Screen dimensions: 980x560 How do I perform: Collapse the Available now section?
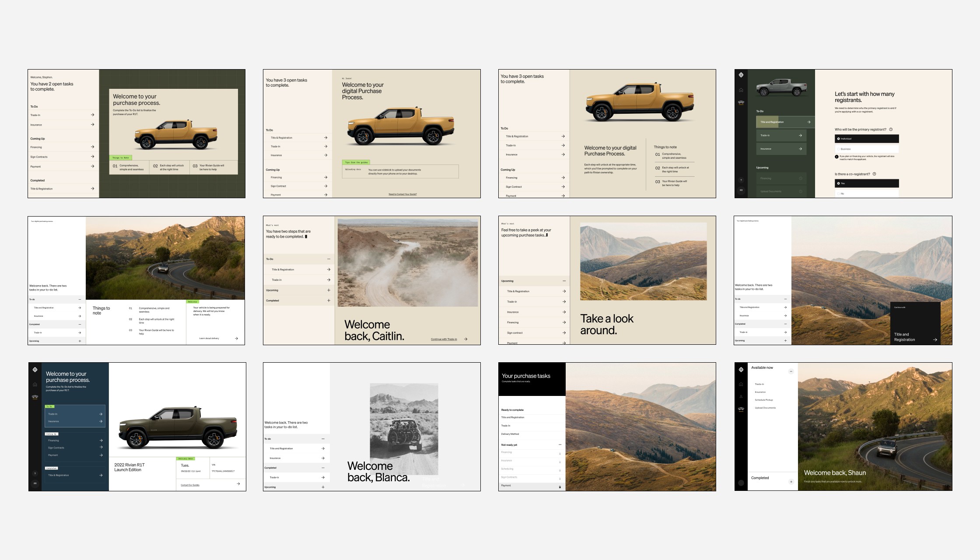pyautogui.click(x=791, y=371)
